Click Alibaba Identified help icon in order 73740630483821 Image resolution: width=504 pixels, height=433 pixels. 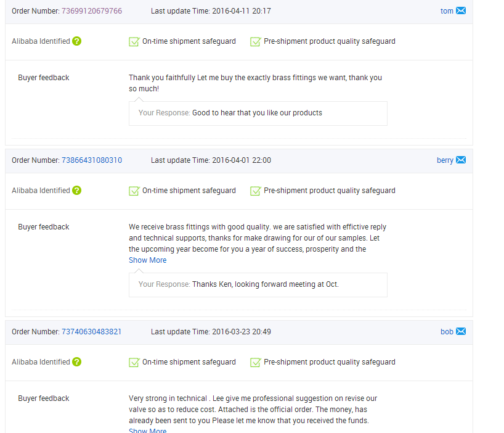76,362
